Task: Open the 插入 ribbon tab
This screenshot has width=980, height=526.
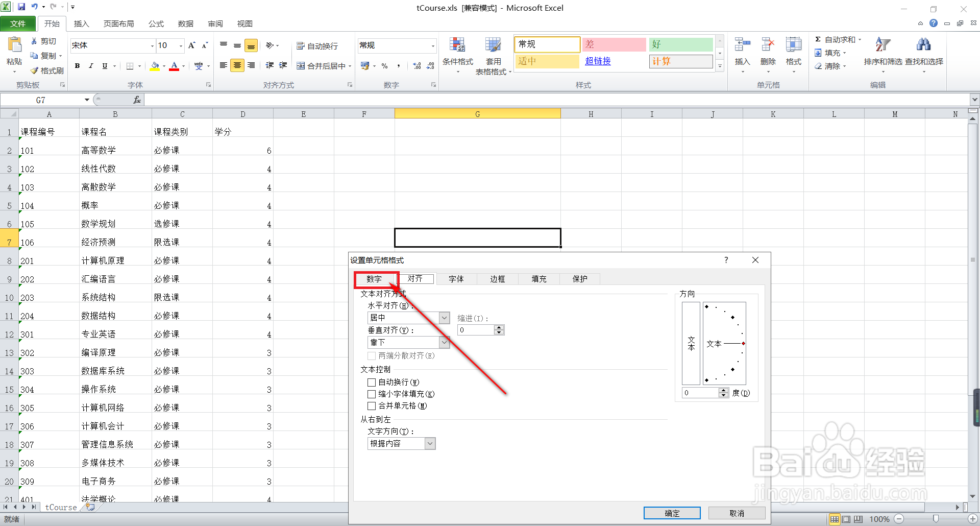Action: tap(82, 23)
